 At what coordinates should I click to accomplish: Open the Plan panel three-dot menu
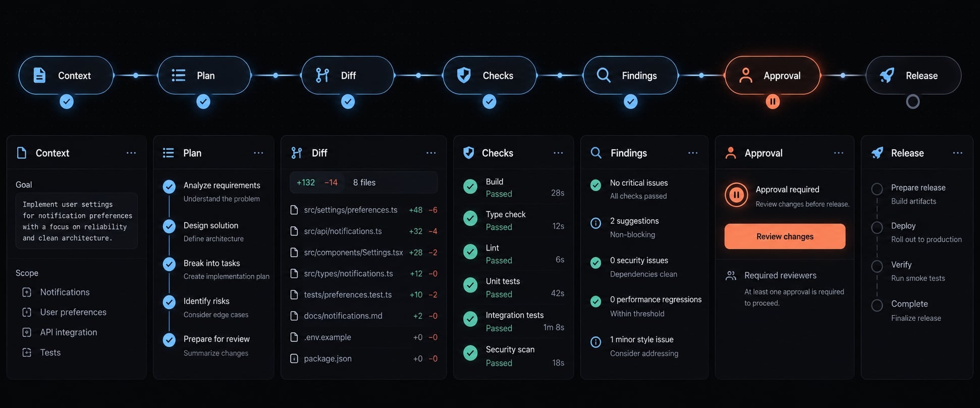tap(258, 153)
